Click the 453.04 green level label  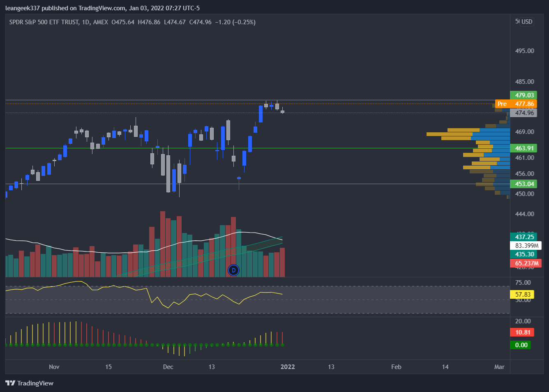pyautogui.click(x=523, y=184)
